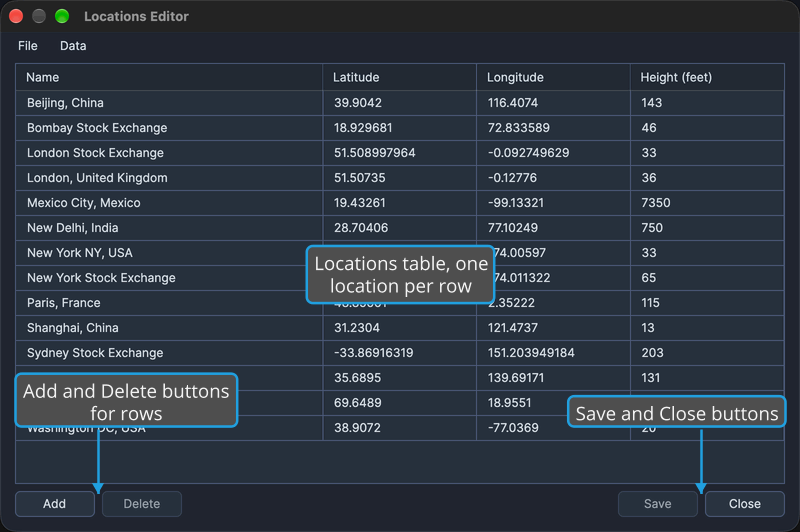Click latitude value 35.6895
The width and height of the screenshot is (800, 532).
coord(399,378)
